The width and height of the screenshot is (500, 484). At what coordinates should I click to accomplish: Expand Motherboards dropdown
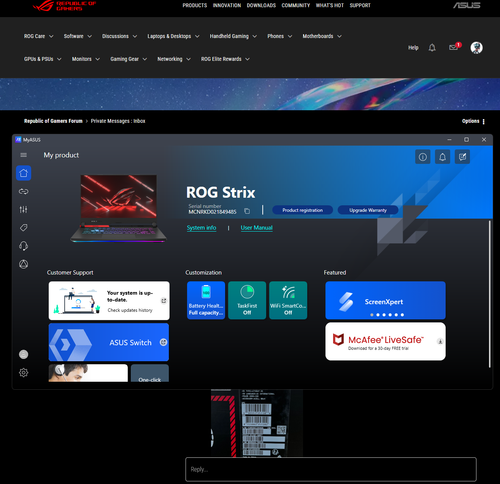tap(322, 36)
